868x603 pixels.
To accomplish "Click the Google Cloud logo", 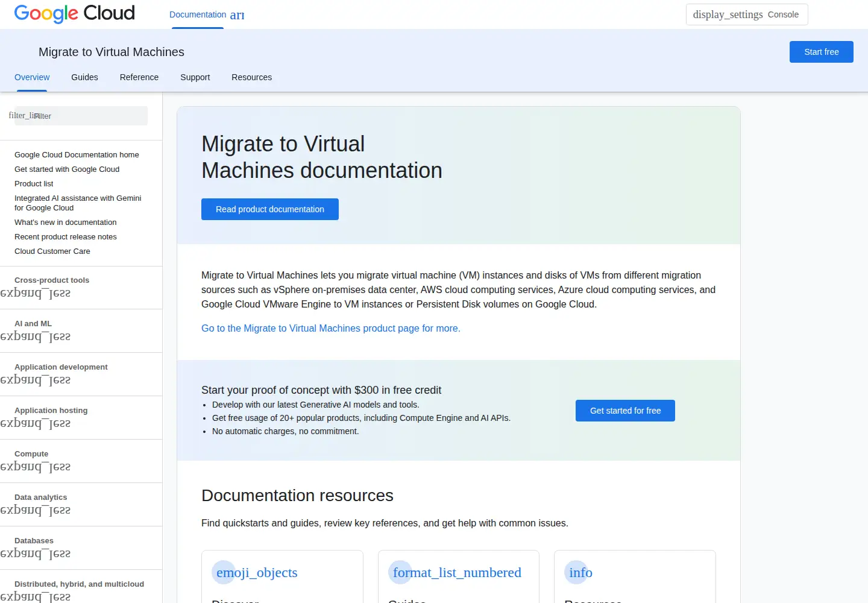I will coord(74,13).
